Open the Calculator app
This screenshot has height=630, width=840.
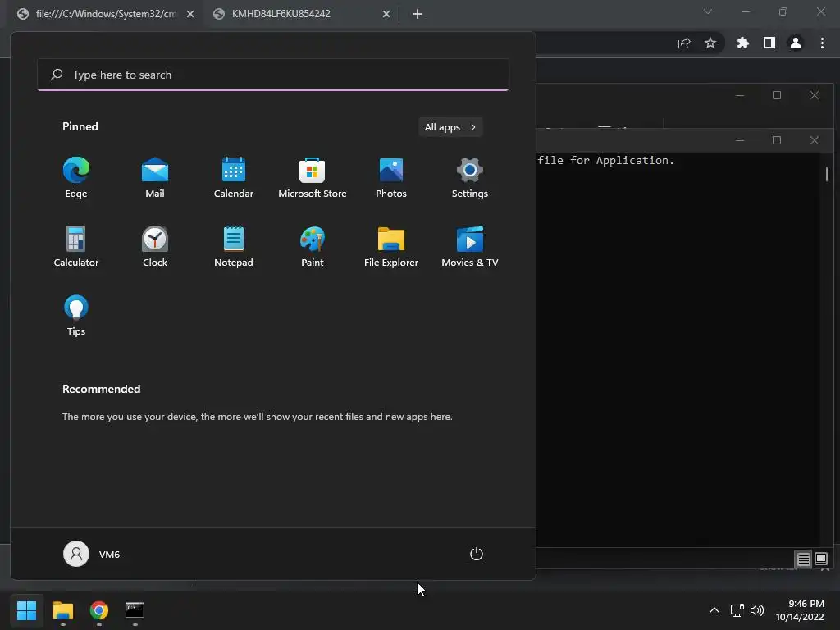tap(76, 246)
